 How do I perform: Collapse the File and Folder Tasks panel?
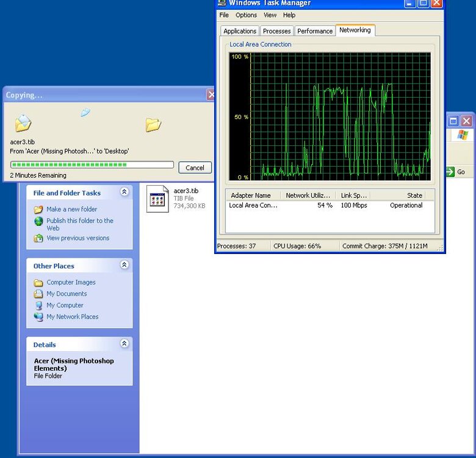124,192
